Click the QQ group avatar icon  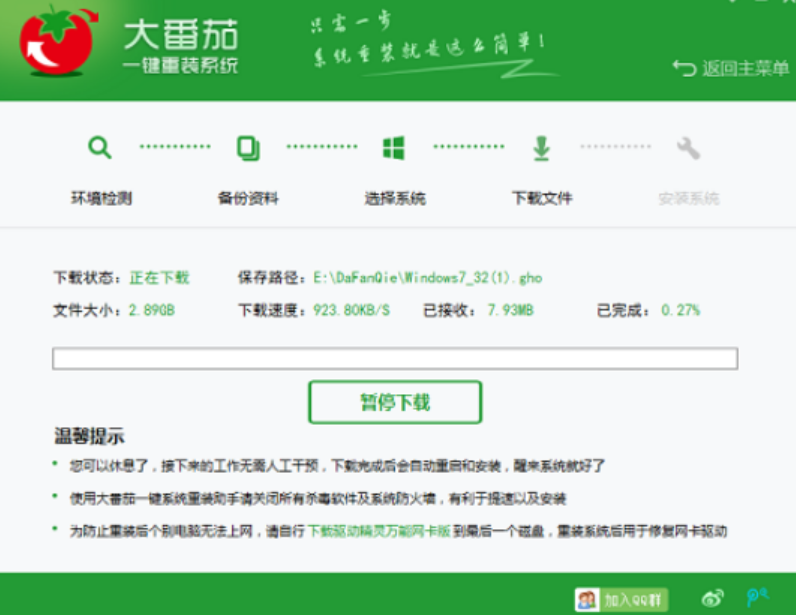(x=587, y=600)
